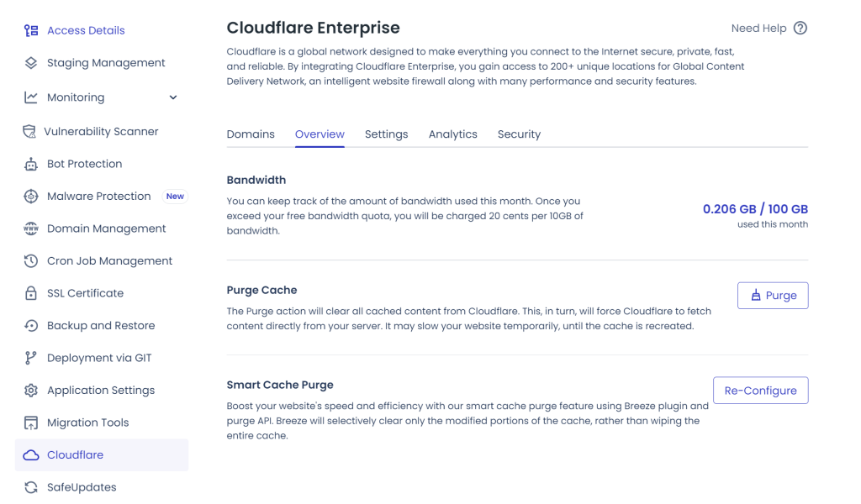Select the Security tab
The image size is (861, 504).
[519, 134]
